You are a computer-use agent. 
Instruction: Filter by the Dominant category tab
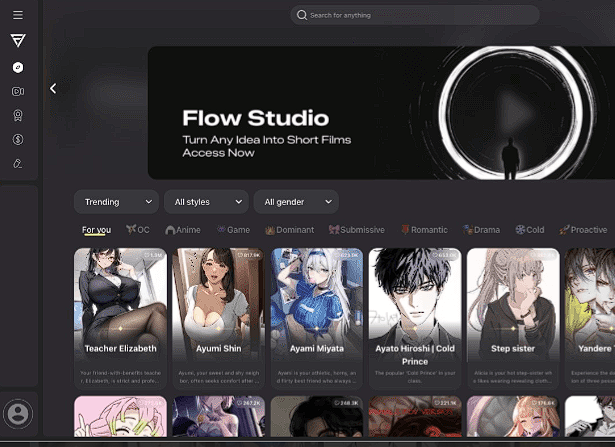pos(290,230)
